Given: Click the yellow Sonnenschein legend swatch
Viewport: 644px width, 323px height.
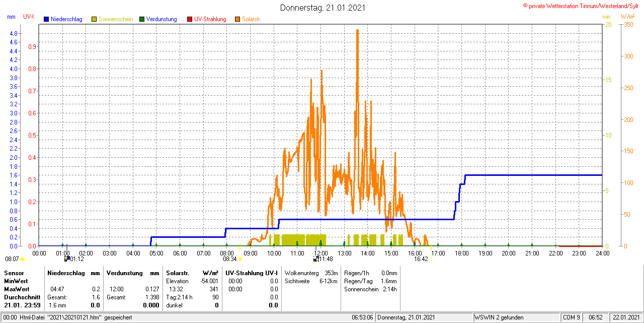Looking at the screenshot, I should point(94,19).
